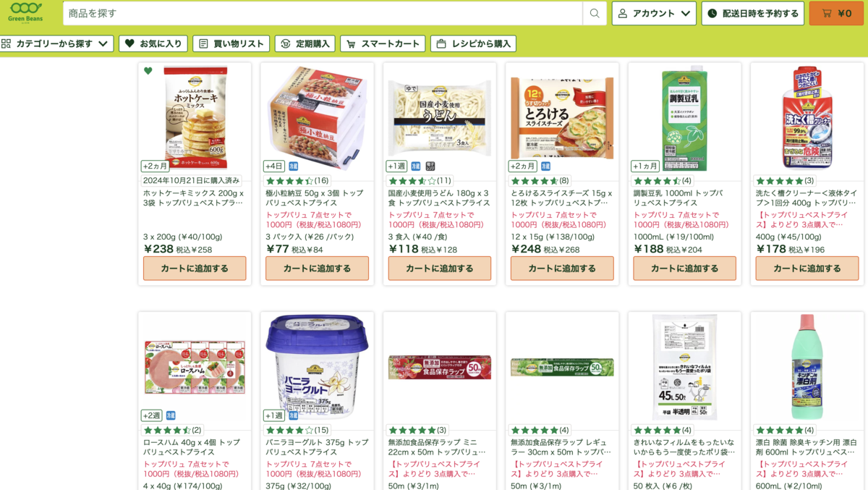Open お気に入り favorites with heart icon

pyautogui.click(x=153, y=43)
